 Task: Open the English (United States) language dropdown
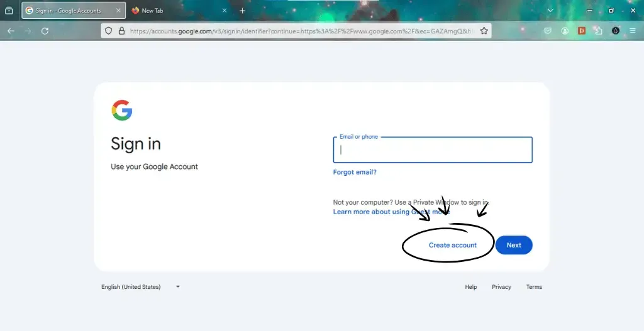140,287
